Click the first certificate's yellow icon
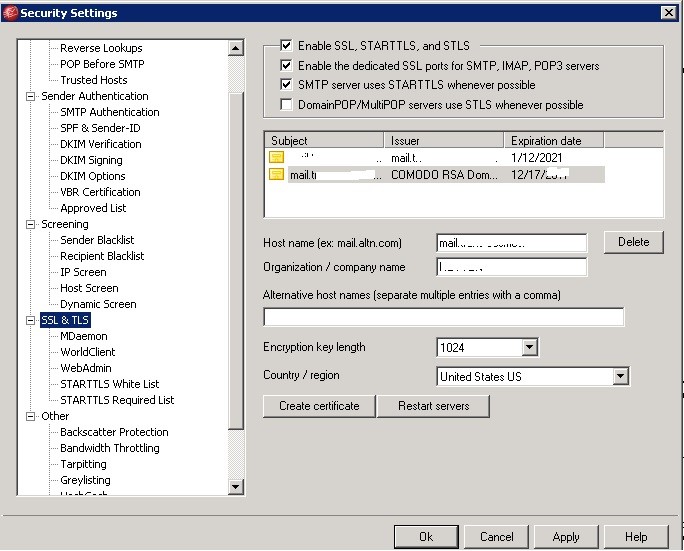The image size is (684, 551). pos(276,158)
